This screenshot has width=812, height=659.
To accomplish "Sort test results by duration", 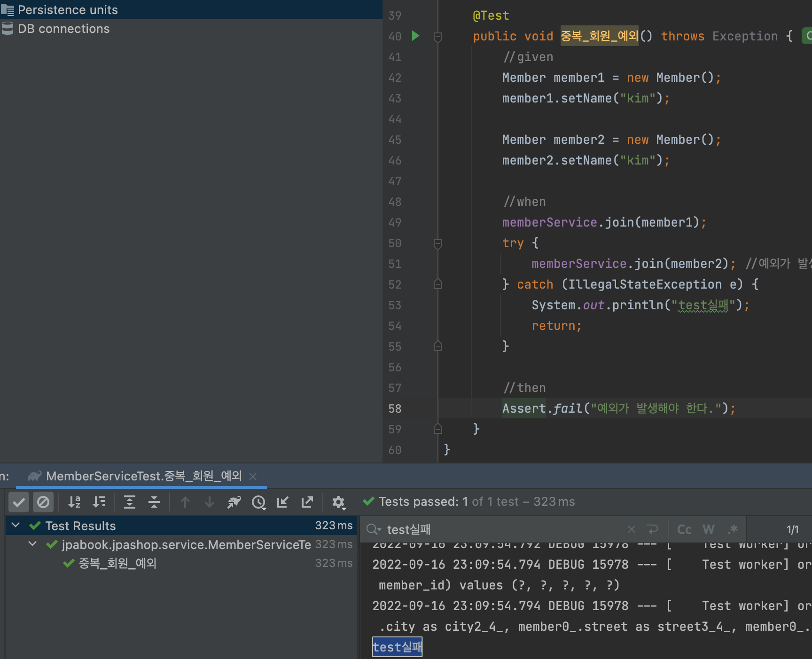I will click(x=99, y=502).
